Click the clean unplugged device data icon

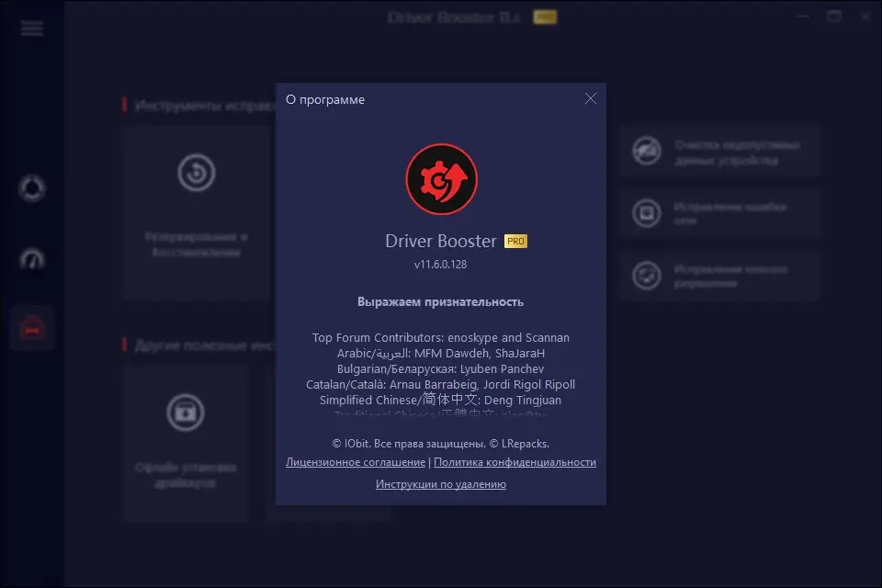[647, 151]
